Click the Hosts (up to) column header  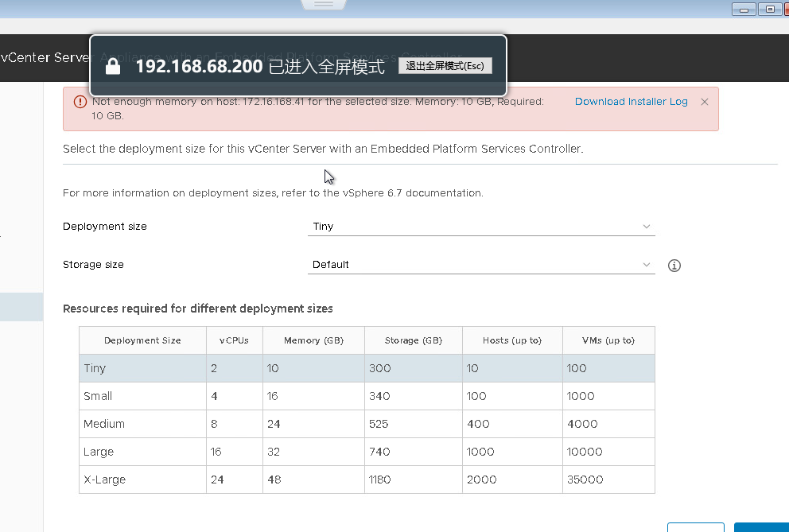[x=511, y=340]
